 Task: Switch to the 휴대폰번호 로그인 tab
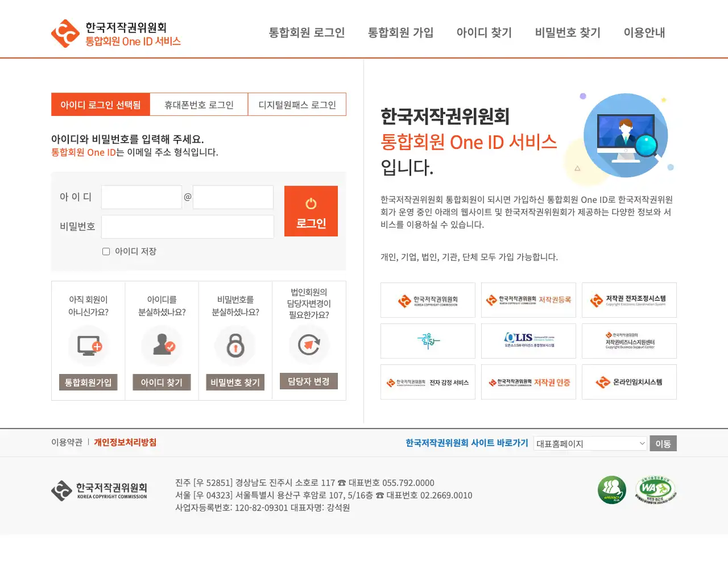click(x=199, y=105)
